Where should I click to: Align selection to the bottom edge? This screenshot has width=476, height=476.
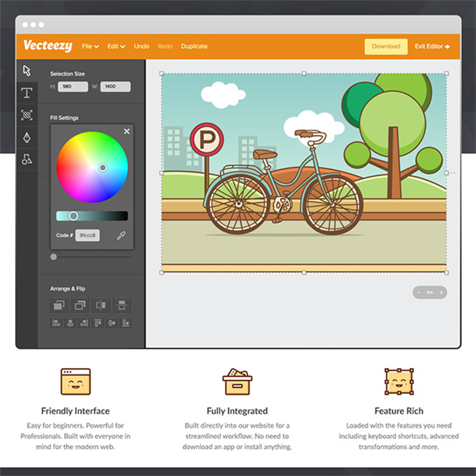(126, 323)
